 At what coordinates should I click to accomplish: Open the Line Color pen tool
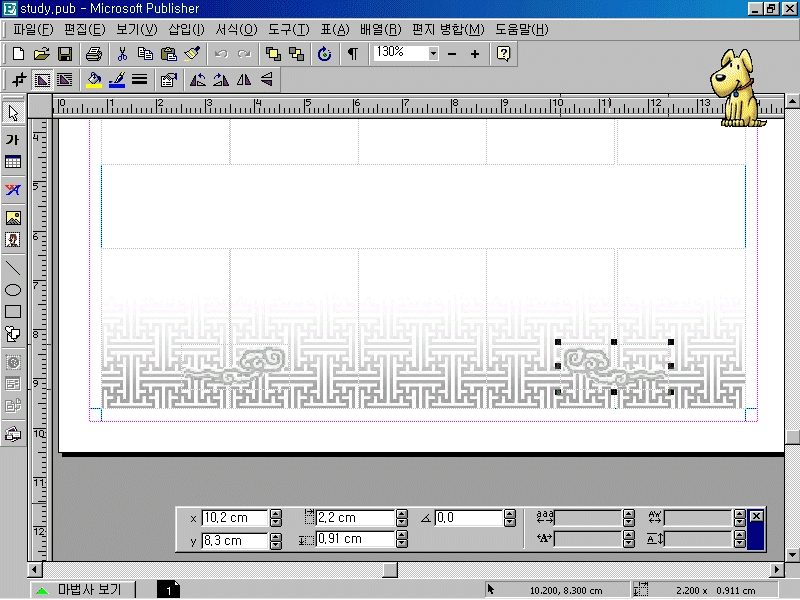click(117, 80)
